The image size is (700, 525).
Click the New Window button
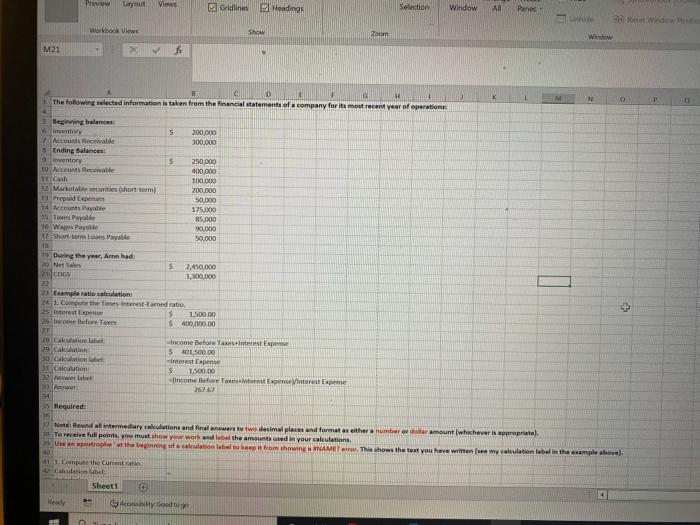[x=462, y=8]
